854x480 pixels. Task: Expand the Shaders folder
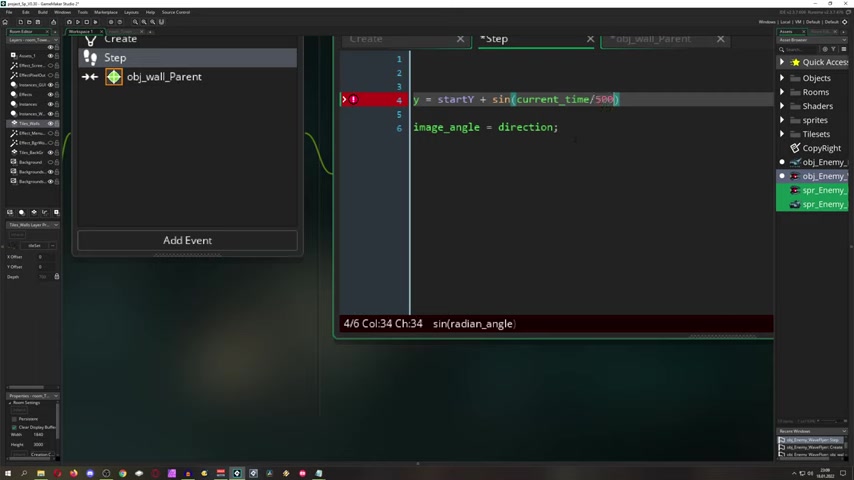coord(782,106)
